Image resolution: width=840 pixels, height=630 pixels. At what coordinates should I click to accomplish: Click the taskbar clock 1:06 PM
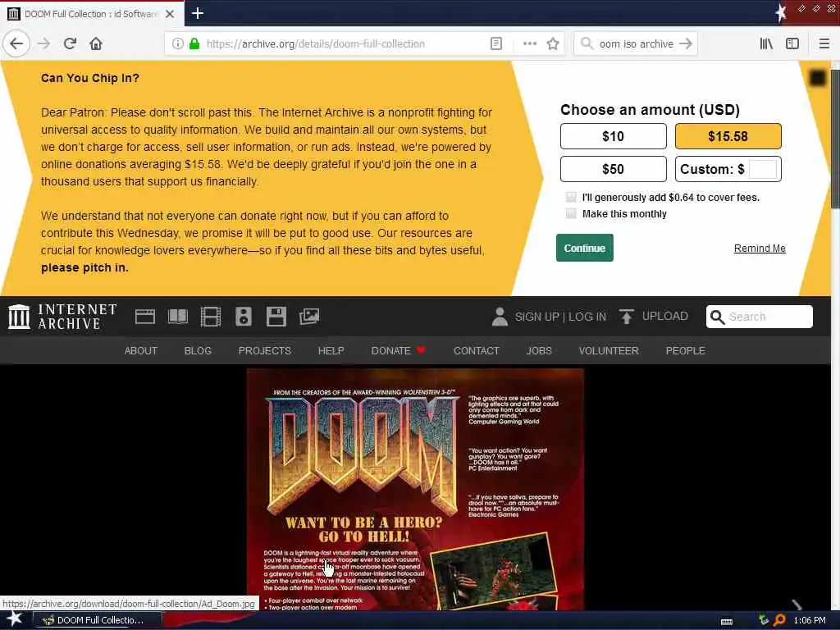(x=810, y=620)
